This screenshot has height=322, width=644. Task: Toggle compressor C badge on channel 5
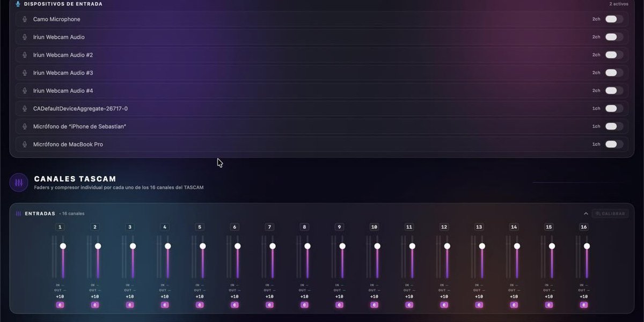[x=200, y=305]
